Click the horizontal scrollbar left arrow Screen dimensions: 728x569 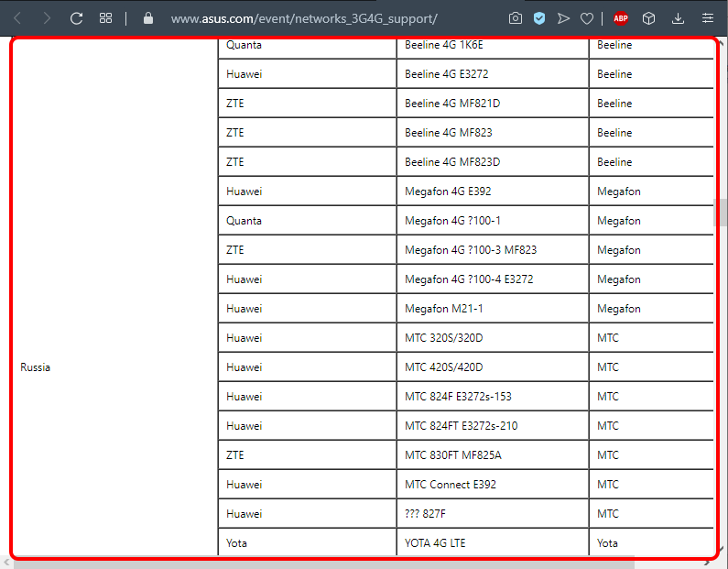6,563
